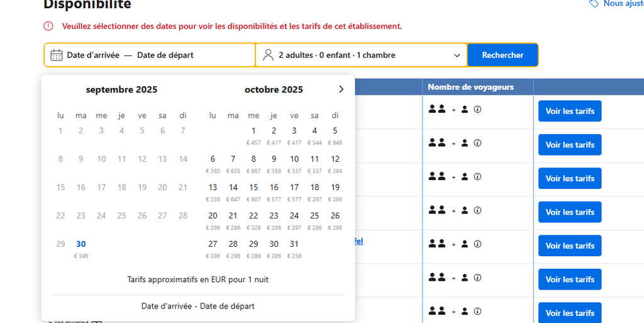Expand the guests and rooms dropdown chevron
644x323 pixels.
click(x=457, y=55)
